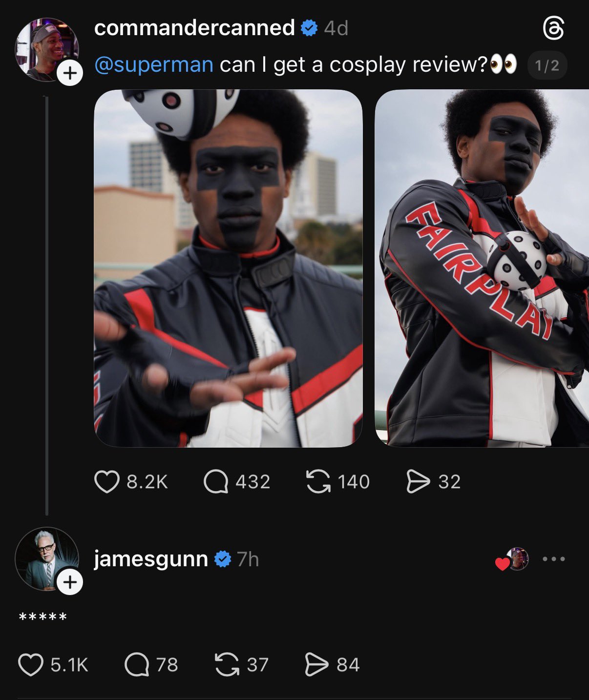Follow jamesgunn with plus badge

(x=70, y=582)
